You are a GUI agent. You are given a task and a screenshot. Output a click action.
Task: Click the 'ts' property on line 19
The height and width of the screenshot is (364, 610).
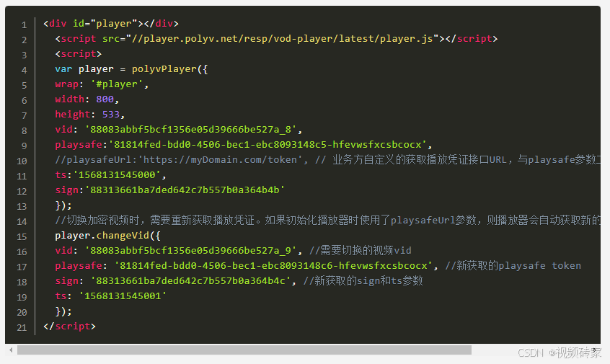[61, 296]
